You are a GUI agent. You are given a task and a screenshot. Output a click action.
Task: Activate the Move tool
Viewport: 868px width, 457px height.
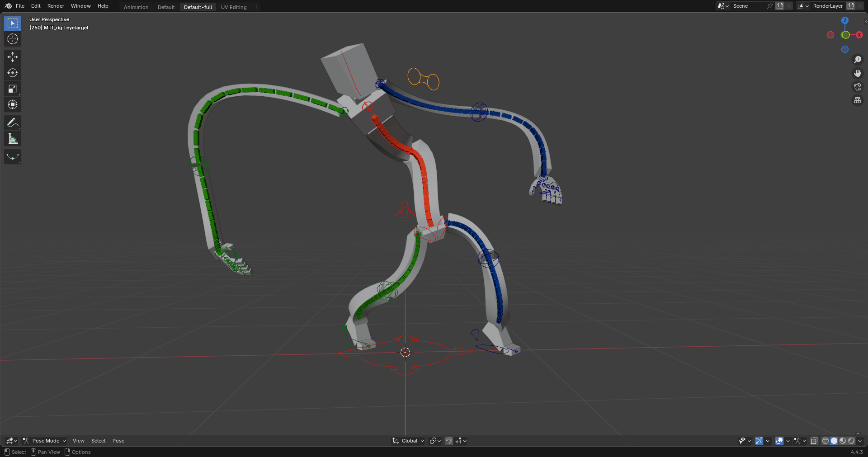click(x=13, y=57)
